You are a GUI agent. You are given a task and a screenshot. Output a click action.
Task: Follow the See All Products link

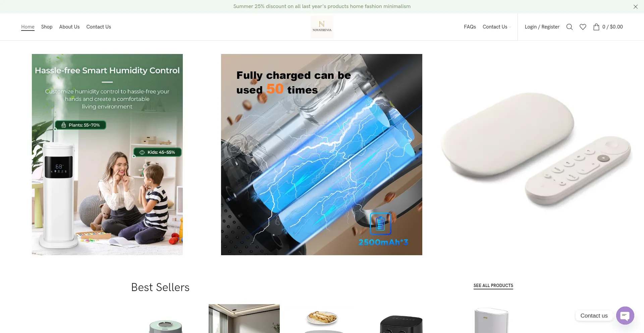coord(493,286)
